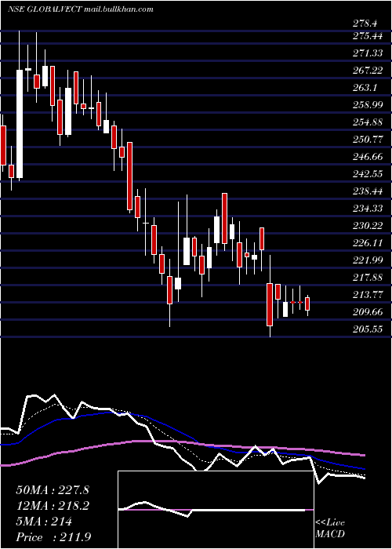Click the 263.1 price axis label

(365, 88)
